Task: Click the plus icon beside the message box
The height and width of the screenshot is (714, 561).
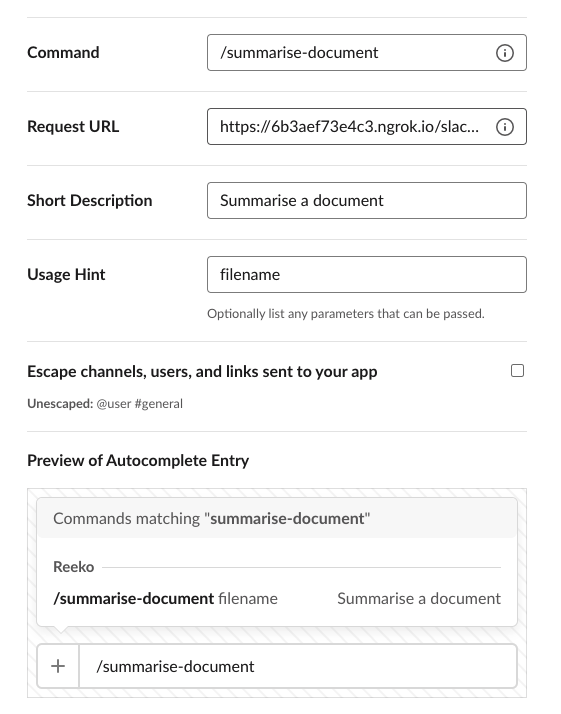Action: [58, 666]
